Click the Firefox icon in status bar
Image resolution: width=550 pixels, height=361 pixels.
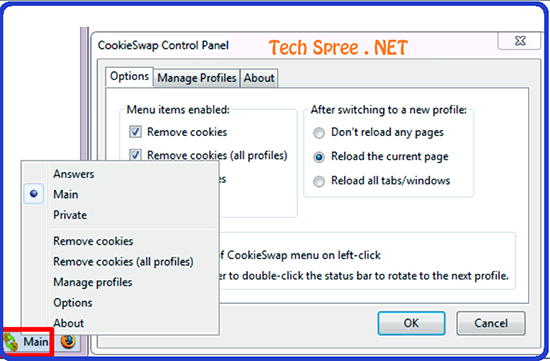point(68,341)
